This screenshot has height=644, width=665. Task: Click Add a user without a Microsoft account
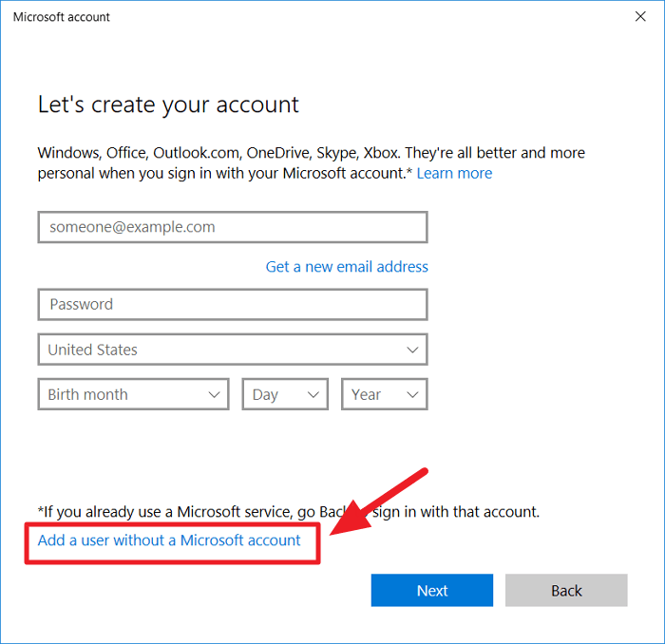pos(169,540)
